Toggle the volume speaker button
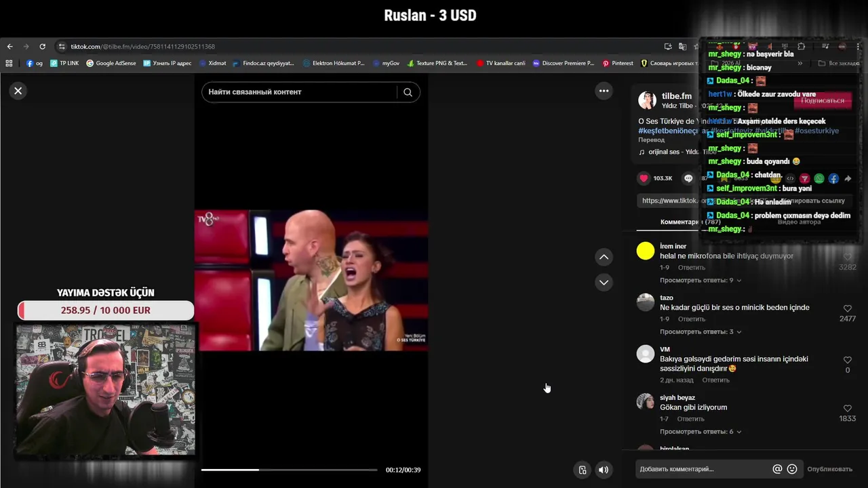This screenshot has height=488, width=868. click(604, 470)
